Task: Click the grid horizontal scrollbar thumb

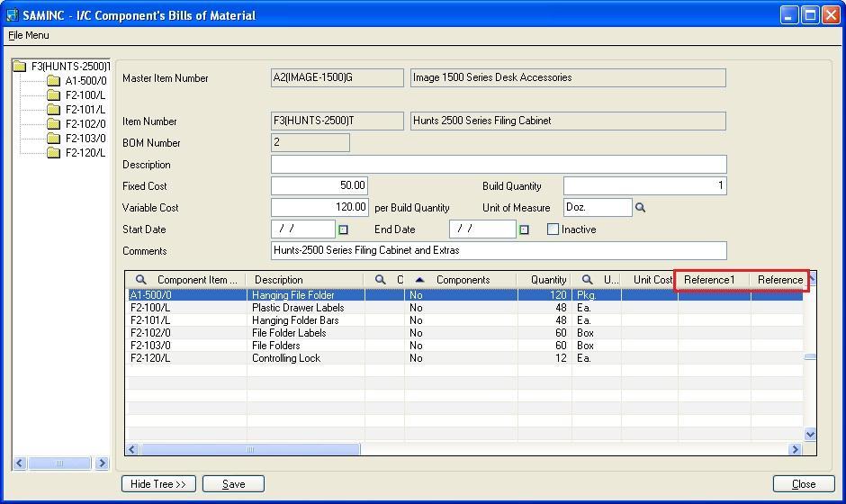Action: (250, 449)
